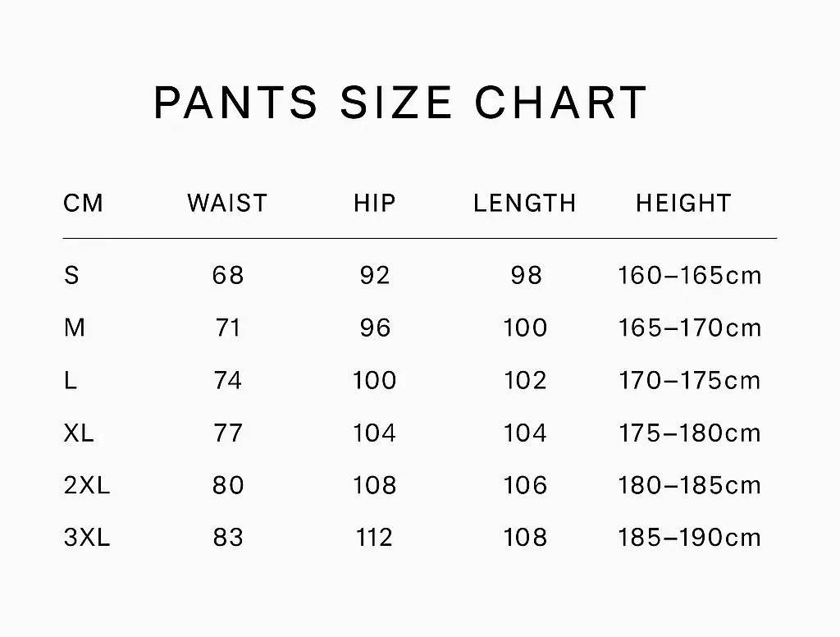Click the HEIGHT column header
The height and width of the screenshot is (637, 840).
(683, 203)
